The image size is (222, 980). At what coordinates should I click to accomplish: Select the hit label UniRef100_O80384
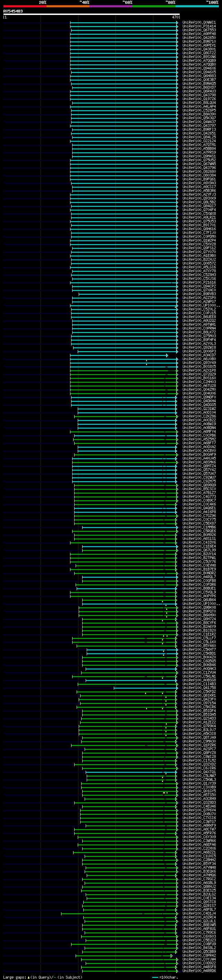[x=199, y=175]
